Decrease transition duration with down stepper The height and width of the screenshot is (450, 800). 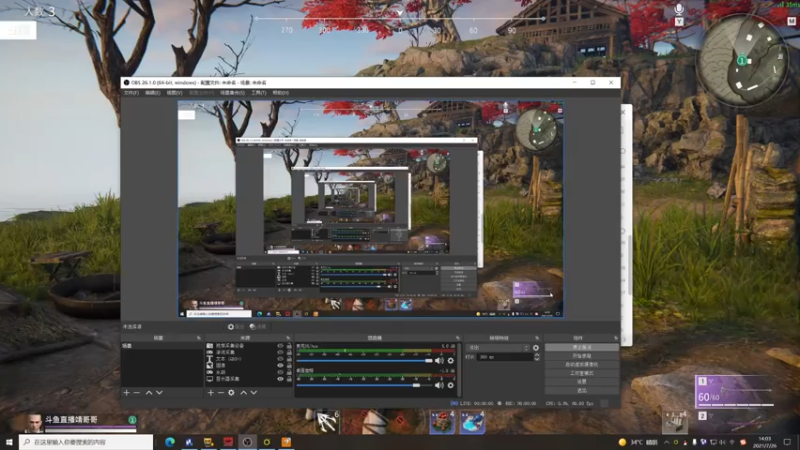(536, 359)
